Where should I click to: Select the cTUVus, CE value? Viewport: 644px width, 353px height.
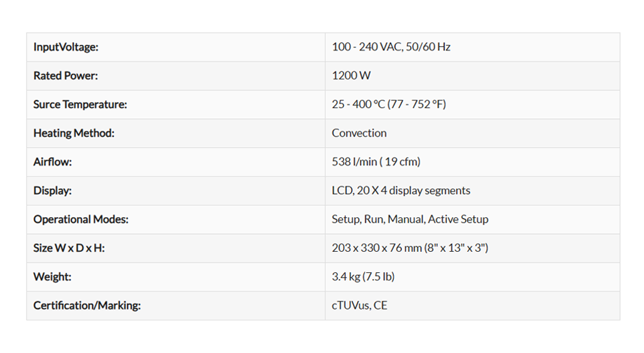pos(359,305)
